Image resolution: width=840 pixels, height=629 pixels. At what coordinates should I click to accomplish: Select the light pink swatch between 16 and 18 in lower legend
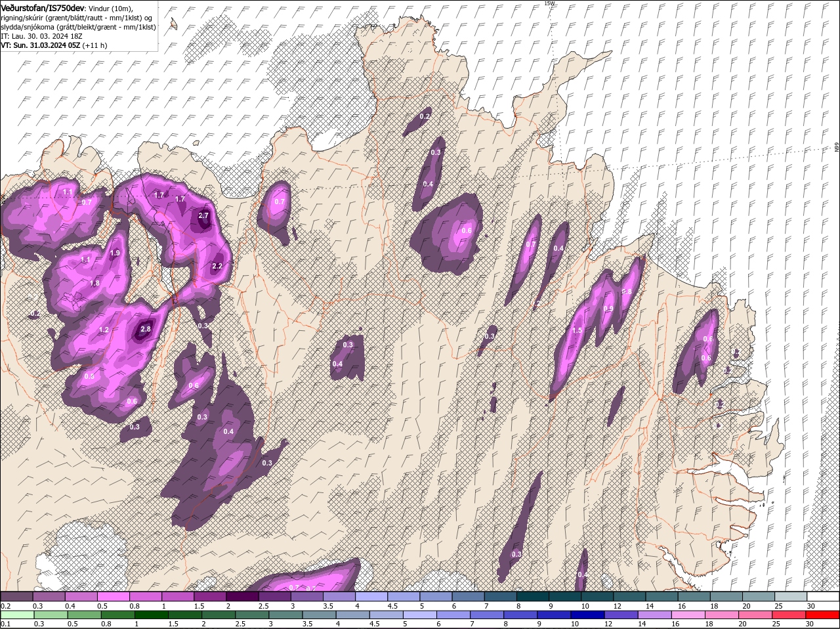[x=690, y=615]
